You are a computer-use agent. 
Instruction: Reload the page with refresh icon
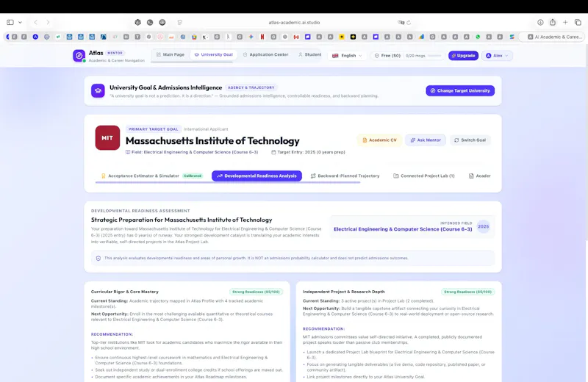coord(409,23)
